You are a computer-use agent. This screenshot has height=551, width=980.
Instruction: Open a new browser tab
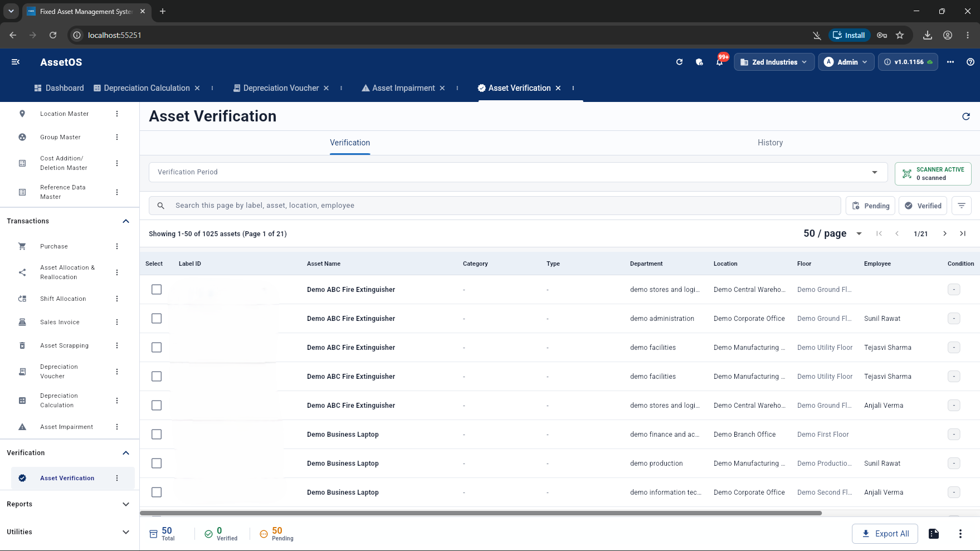[x=163, y=11]
